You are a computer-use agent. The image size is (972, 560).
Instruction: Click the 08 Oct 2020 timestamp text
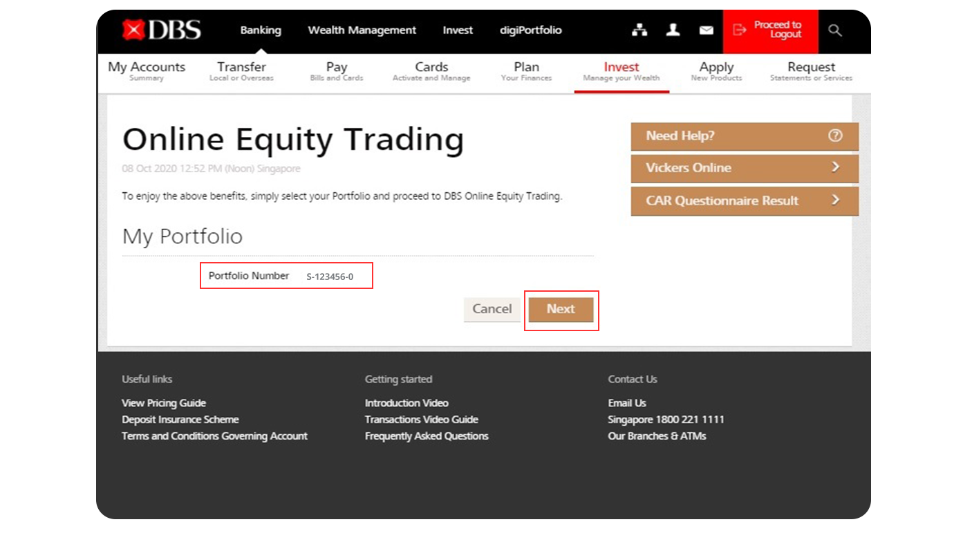(x=212, y=169)
